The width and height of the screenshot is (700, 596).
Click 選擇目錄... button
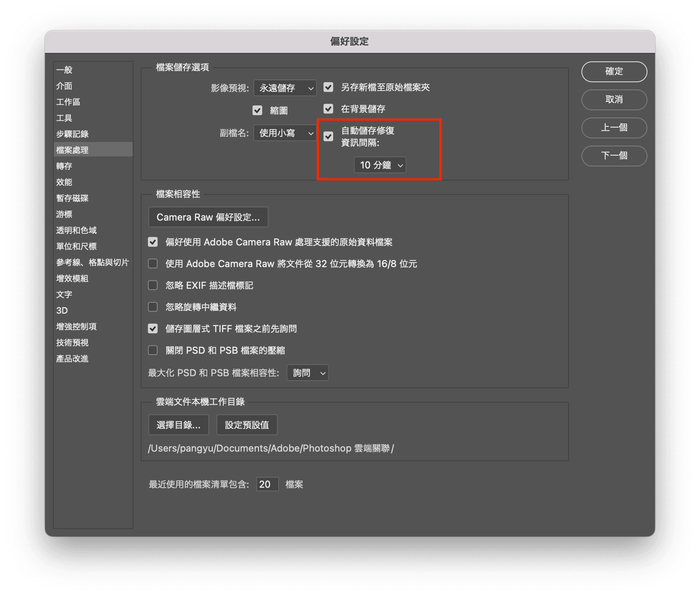178,425
